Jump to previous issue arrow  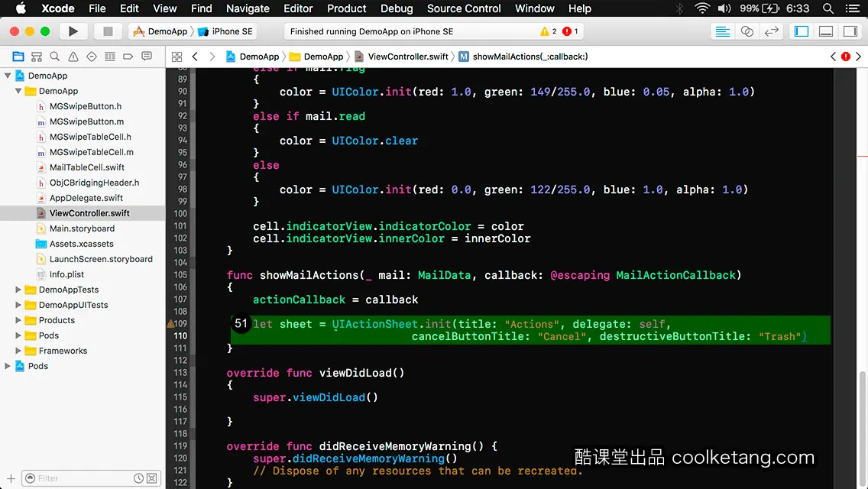pyautogui.click(x=833, y=57)
